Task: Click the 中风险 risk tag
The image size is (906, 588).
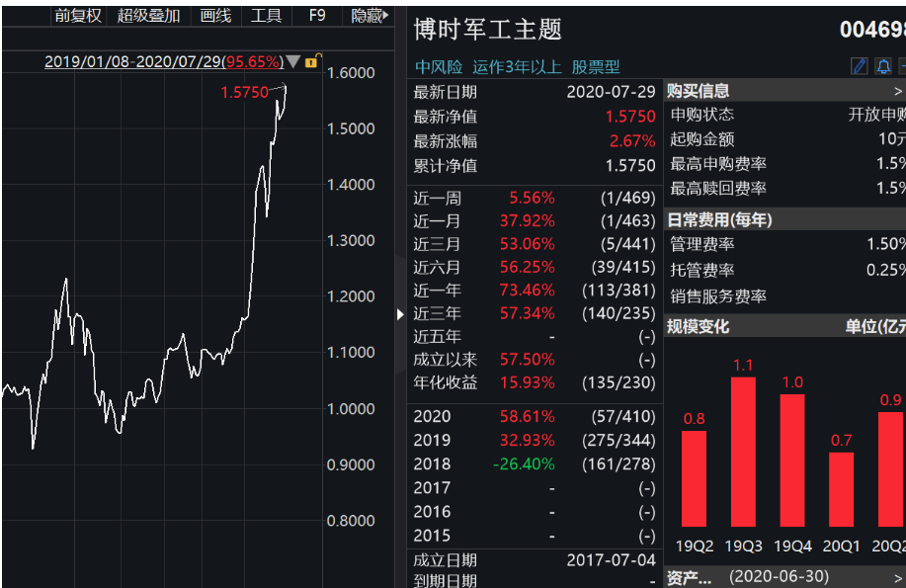Action: (439, 67)
